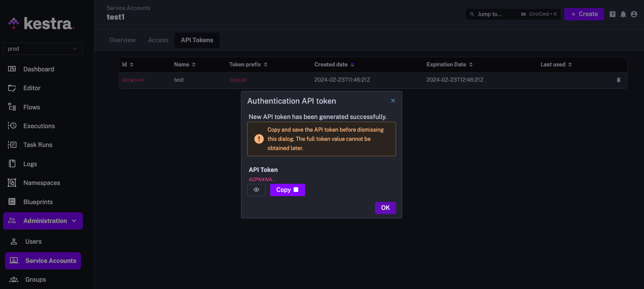Image resolution: width=644 pixels, height=289 pixels.
Task: Open the help question mark icon
Action: [x=613, y=14]
